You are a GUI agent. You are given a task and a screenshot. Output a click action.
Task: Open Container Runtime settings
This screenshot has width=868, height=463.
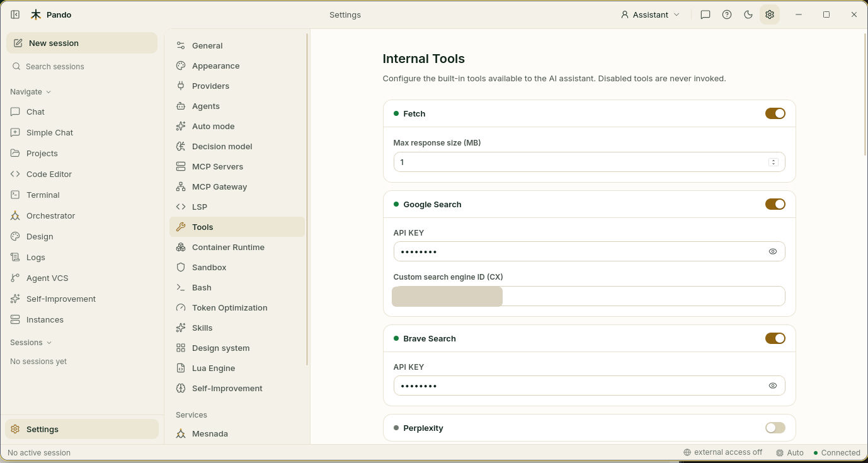[x=237, y=247]
